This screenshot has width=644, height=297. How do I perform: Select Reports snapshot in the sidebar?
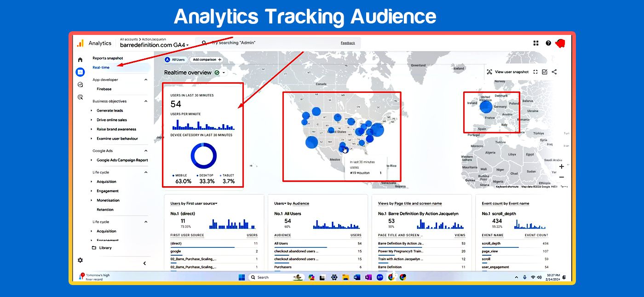coord(108,58)
